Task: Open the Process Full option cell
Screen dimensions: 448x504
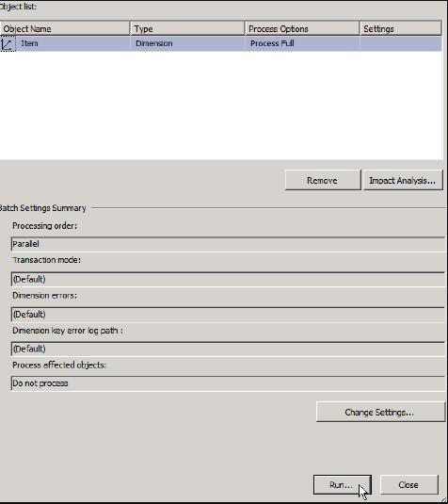Action: click(302, 43)
